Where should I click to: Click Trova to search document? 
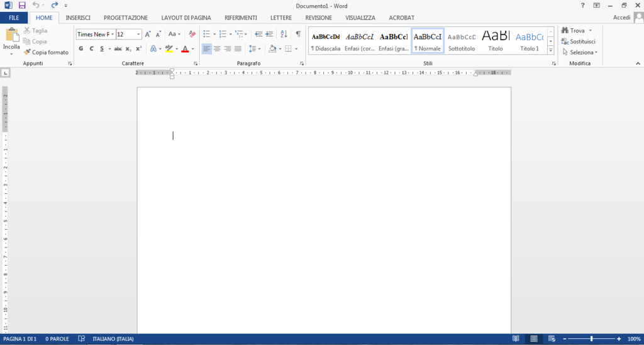pos(577,30)
